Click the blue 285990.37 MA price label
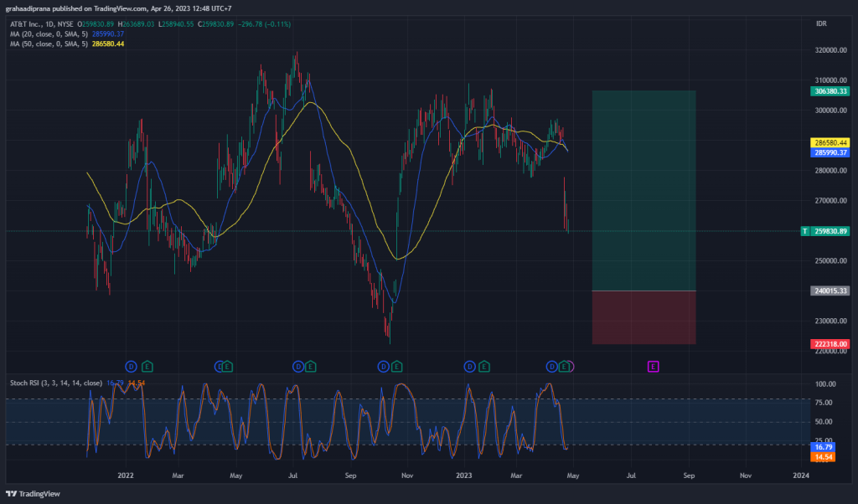The image size is (858, 504). (830, 152)
